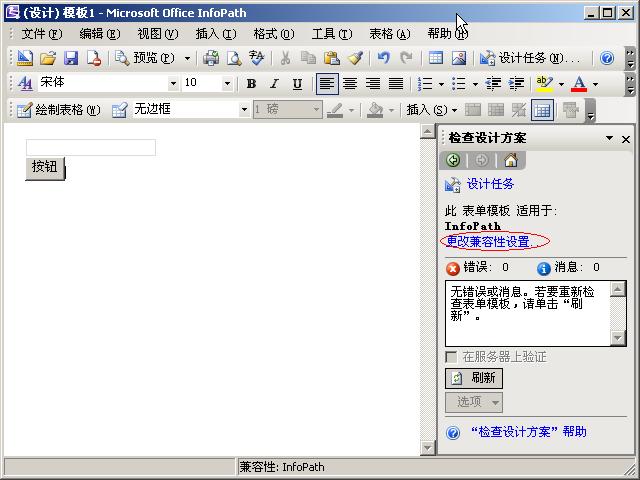Select the Format Painter brush icon

click(x=355, y=58)
